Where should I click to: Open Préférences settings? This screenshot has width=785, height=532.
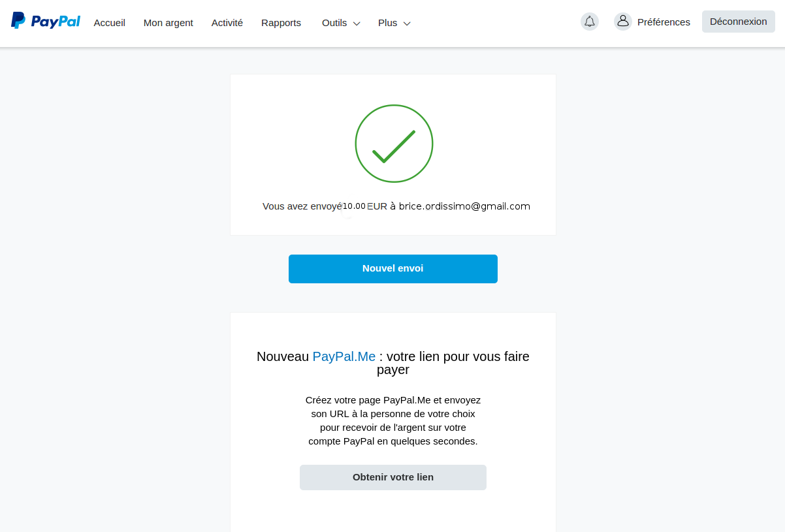point(664,22)
